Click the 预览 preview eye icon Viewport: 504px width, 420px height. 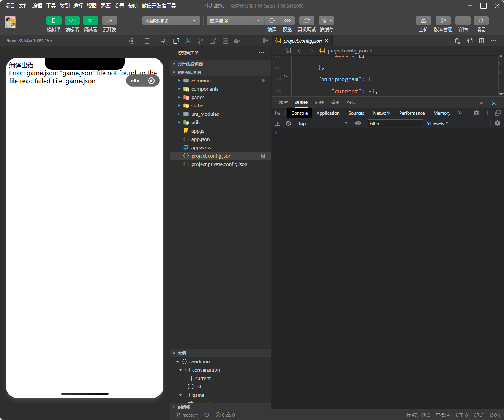tap(288, 21)
